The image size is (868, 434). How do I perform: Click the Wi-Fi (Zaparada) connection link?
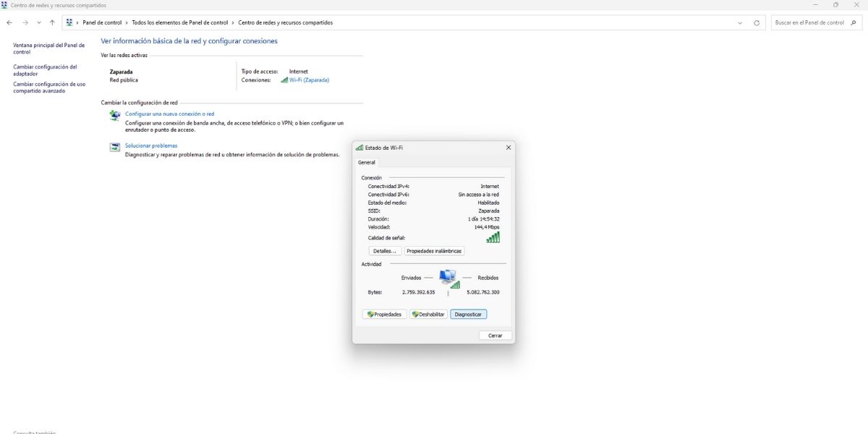tap(309, 80)
